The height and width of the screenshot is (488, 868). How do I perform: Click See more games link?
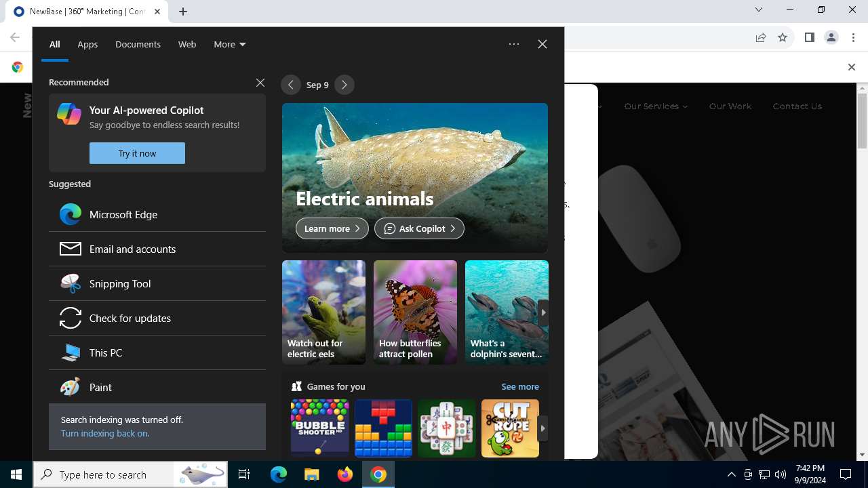tap(520, 386)
